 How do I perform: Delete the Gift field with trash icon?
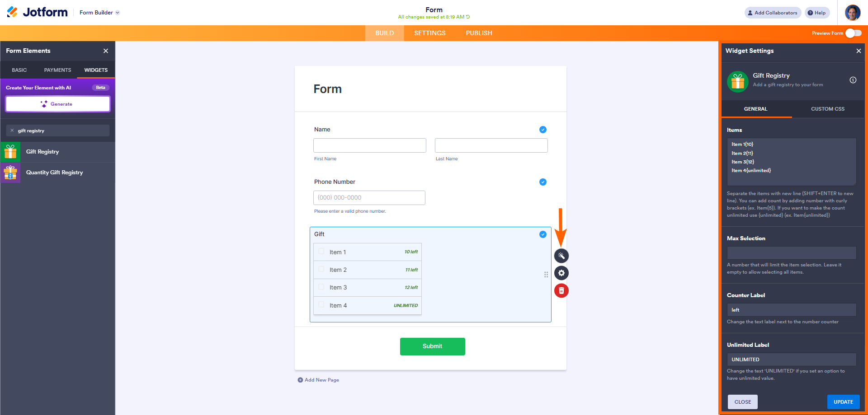click(x=561, y=291)
